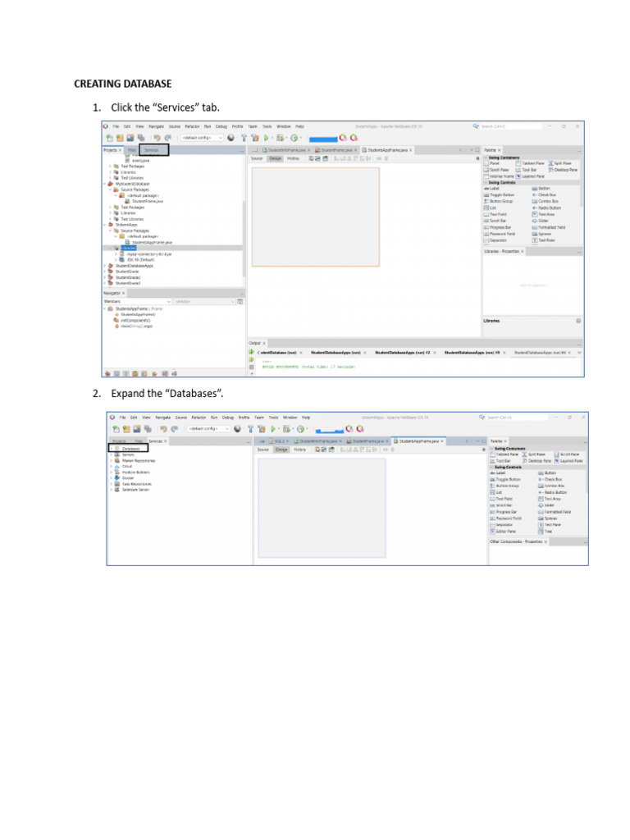
Task: Pick Password Field component in step 1 Palette
Action: (x=500, y=234)
